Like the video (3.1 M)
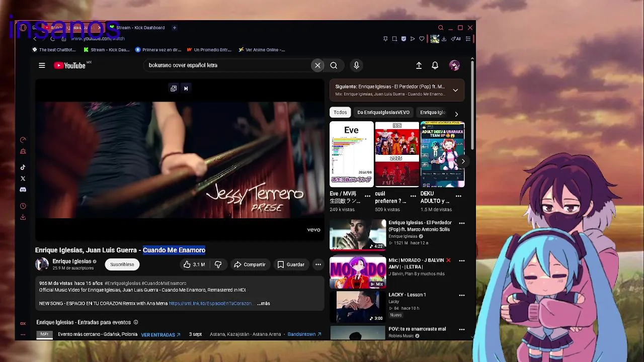Image resolution: width=644 pixels, height=362 pixels. click(x=194, y=264)
